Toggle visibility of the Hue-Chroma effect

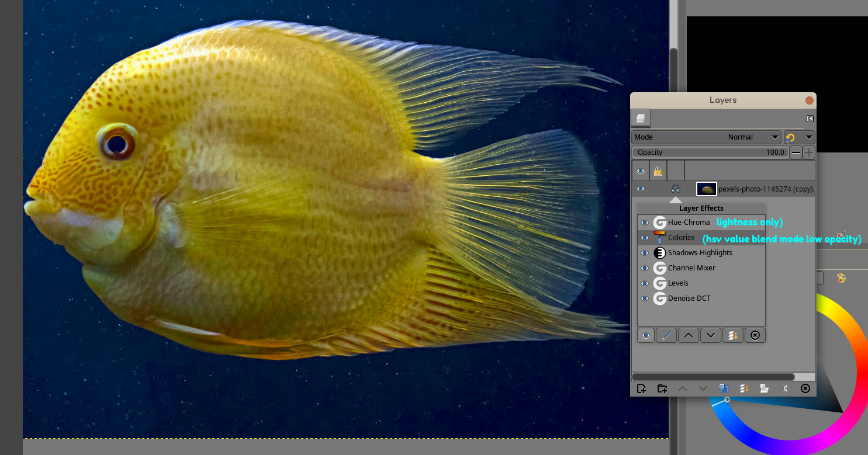point(645,223)
